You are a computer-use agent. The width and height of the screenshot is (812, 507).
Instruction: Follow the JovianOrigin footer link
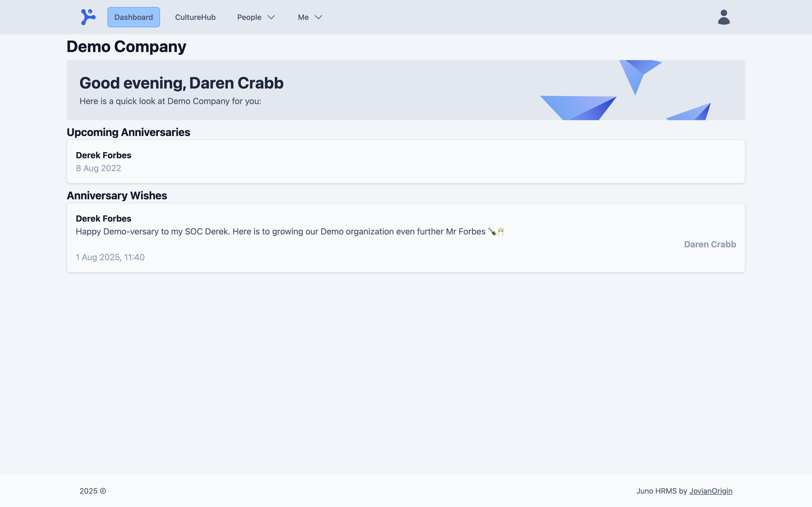pos(711,491)
